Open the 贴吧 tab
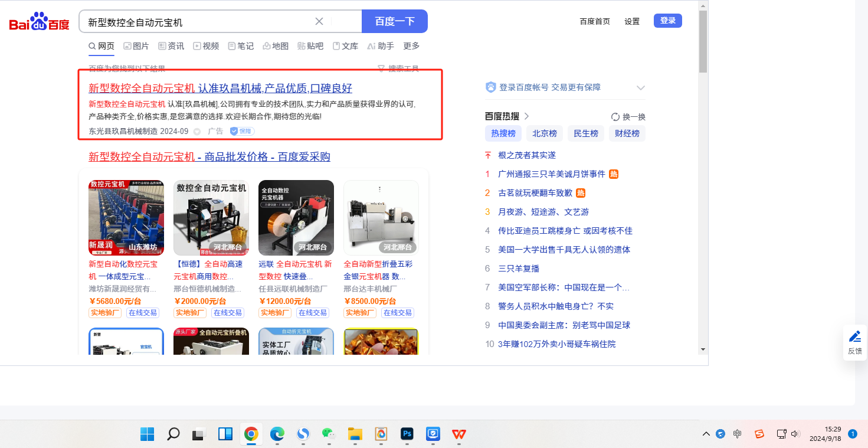The image size is (868, 448). click(310, 46)
